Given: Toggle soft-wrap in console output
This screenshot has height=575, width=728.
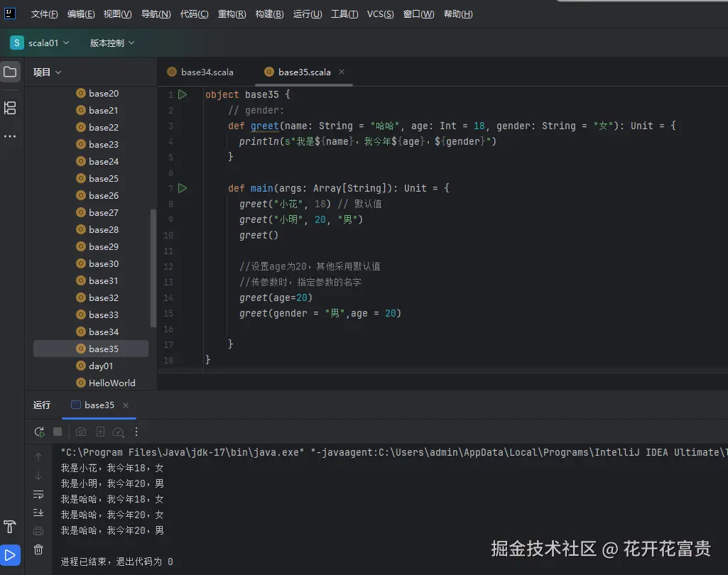Looking at the screenshot, I should pyautogui.click(x=38, y=494).
